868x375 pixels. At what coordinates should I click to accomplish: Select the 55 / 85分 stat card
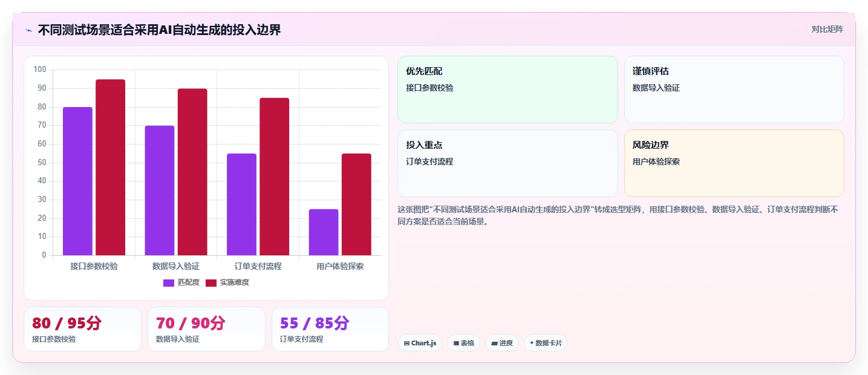point(330,329)
